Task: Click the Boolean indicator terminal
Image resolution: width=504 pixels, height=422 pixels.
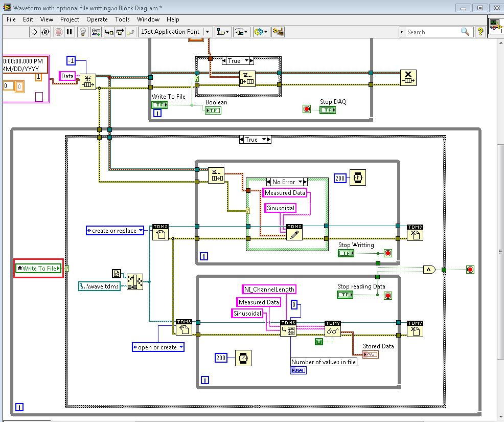Action: point(214,110)
